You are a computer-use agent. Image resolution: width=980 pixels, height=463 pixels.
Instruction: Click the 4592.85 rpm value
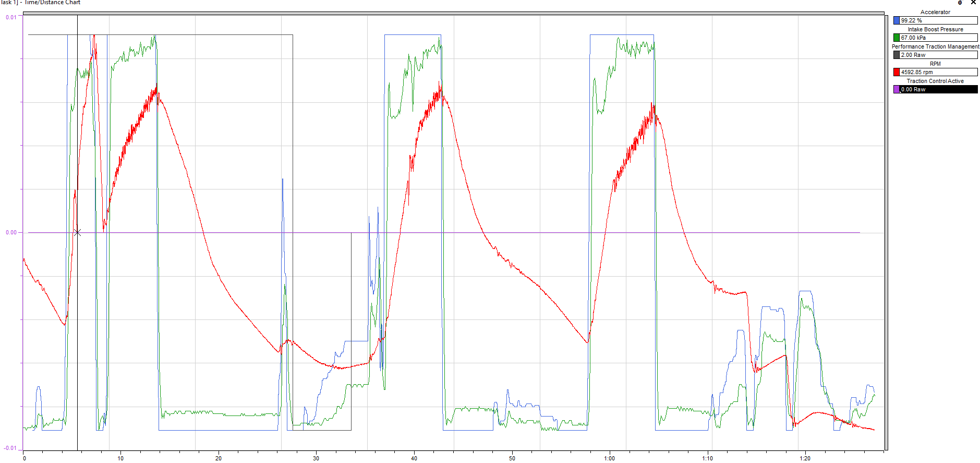(939, 72)
